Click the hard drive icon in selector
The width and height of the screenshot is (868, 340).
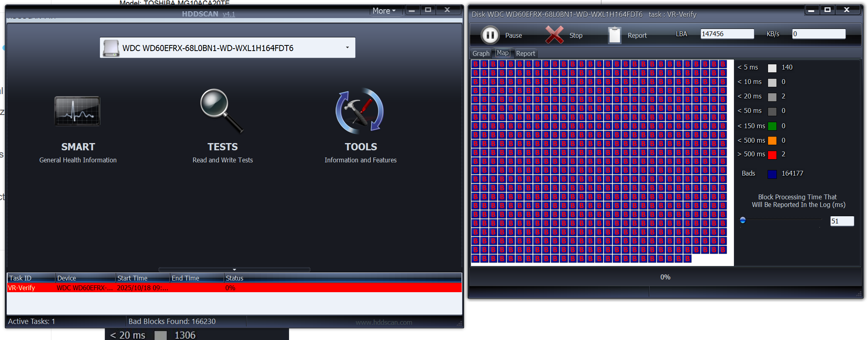pos(111,48)
